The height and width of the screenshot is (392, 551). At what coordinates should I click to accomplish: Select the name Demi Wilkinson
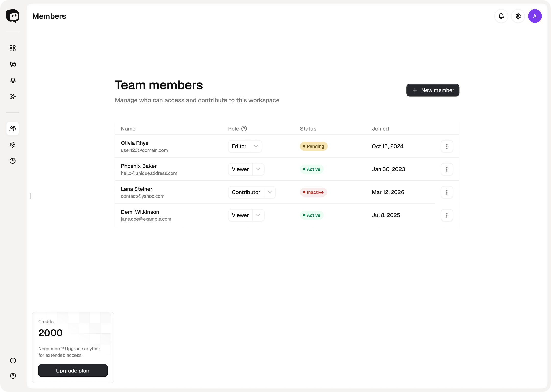coord(140,212)
